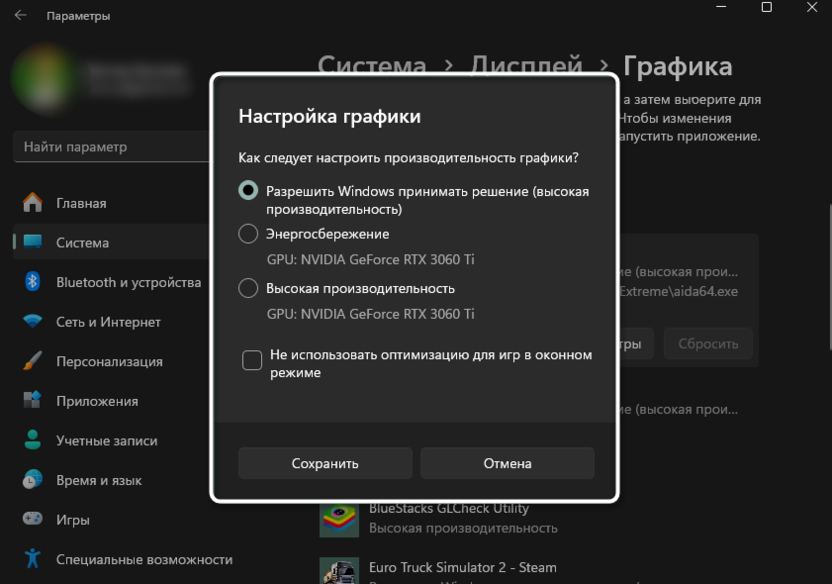Screen dimensions: 832x584
Task: Select the Windows decides option
Action: pos(248,190)
